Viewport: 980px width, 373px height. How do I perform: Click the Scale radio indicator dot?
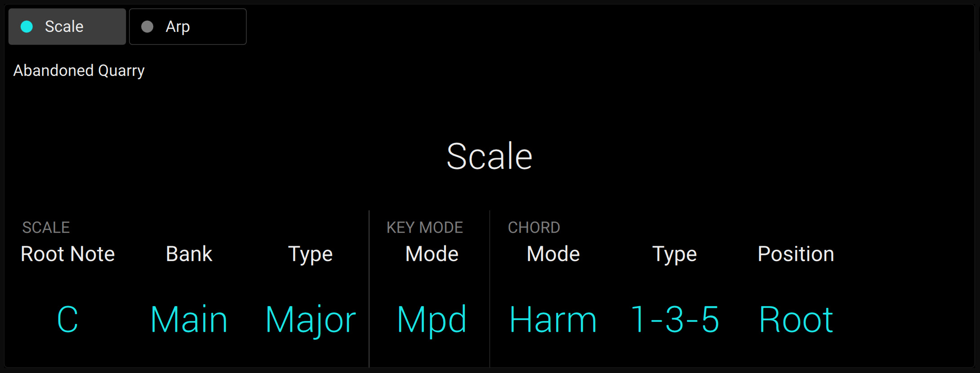point(26,27)
